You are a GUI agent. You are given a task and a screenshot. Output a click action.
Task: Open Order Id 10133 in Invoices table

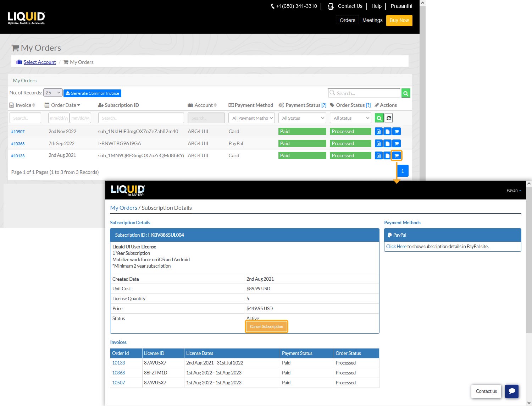[x=118, y=363]
